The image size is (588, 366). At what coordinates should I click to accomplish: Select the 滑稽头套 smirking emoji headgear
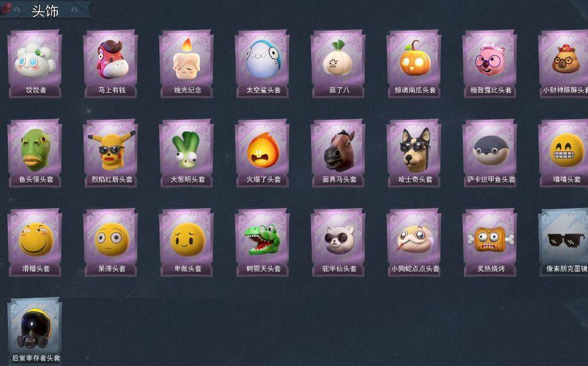click(x=35, y=243)
